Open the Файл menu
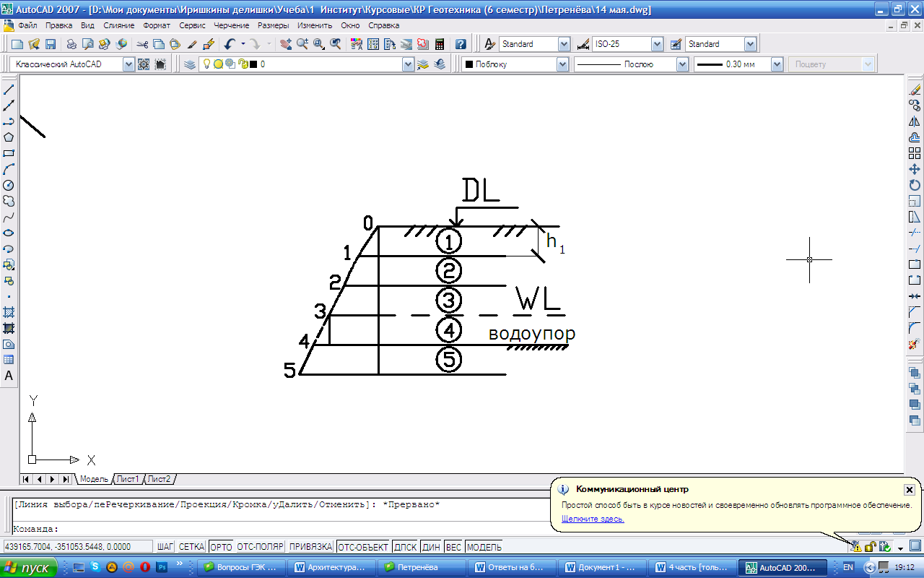This screenshot has width=924, height=578. pos(27,25)
